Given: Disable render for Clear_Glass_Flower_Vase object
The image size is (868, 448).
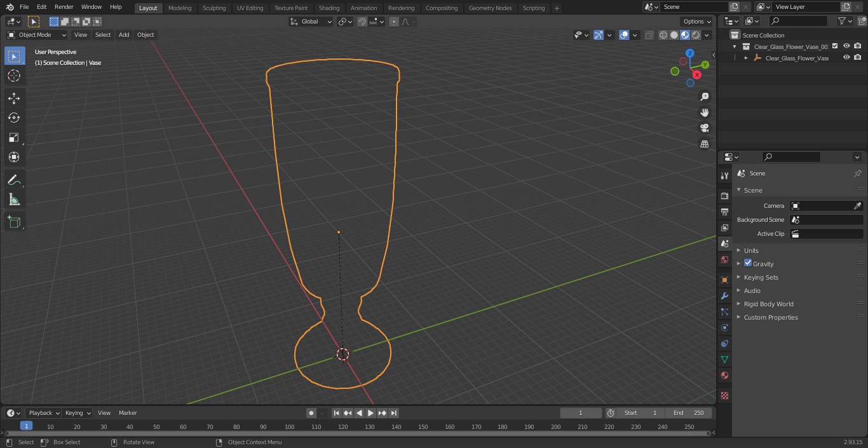Looking at the screenshot, I should pyautogui.click(x=858, y=58).
